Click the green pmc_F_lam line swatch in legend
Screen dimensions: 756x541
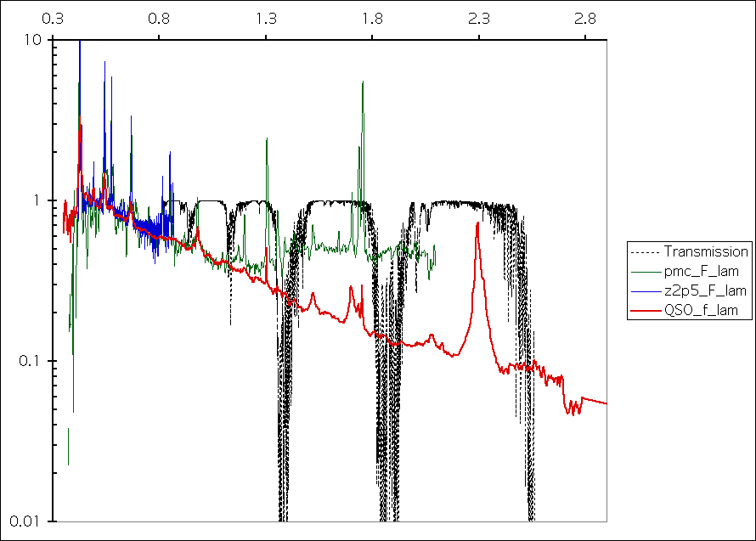[644, 272]
